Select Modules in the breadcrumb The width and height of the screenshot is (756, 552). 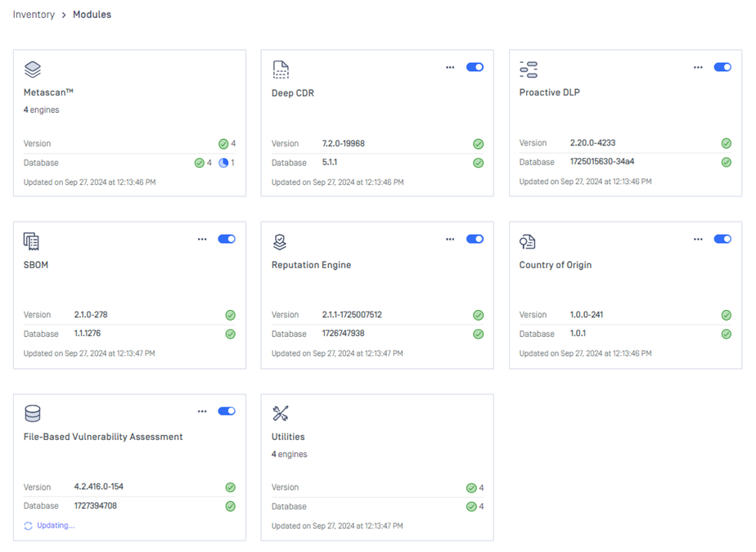tap(92, 15)
